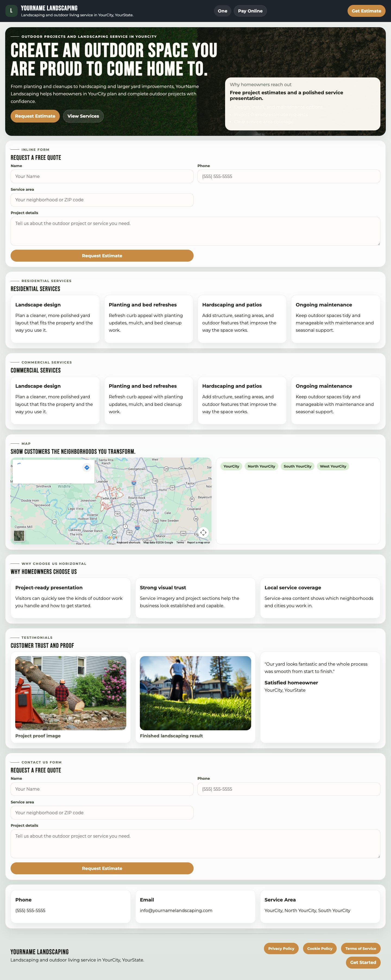Switch map to satellite view thumbnail

tap(19, 536)
